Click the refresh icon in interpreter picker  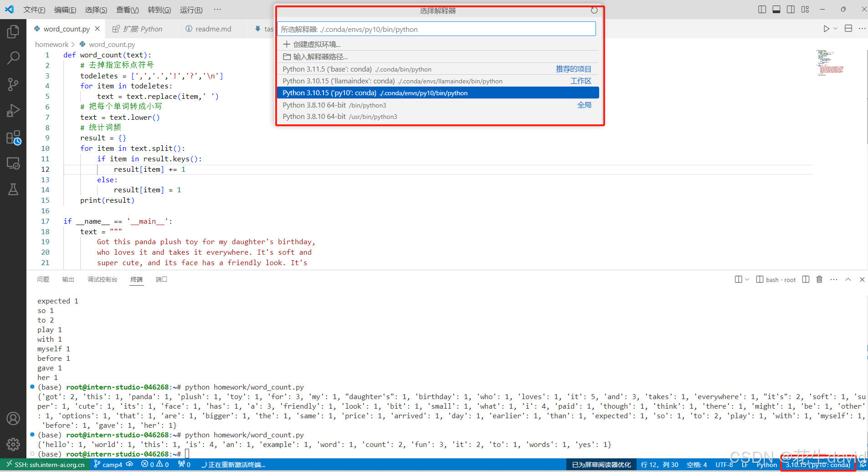594,10
